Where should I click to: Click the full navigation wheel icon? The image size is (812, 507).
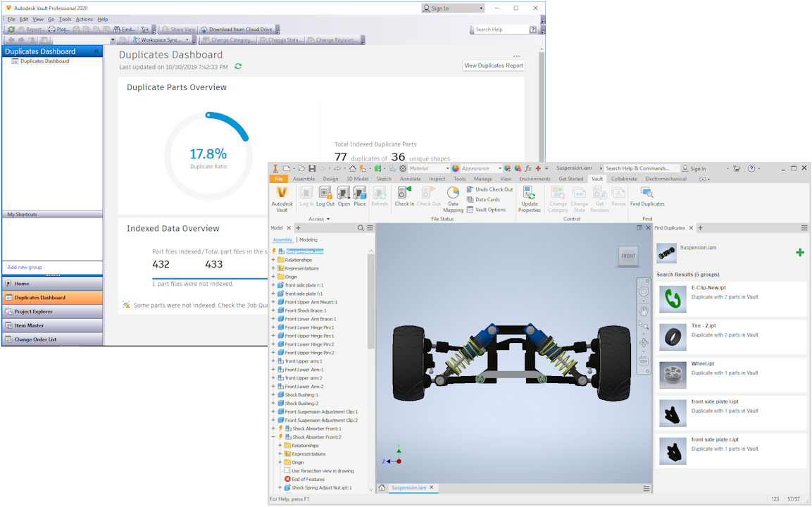[x=643, y=292]
